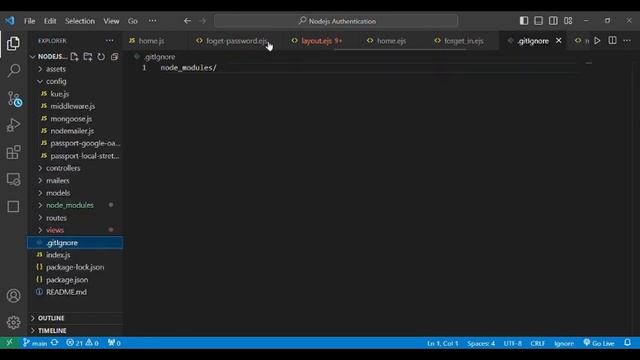The height and width of the screenshot is (360, 640).
Task: Create a new folder in explorer
Action: point(88,57)
